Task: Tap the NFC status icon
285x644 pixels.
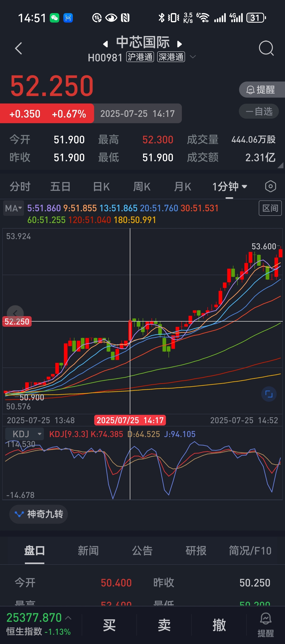Action: [x=125, y=18]
